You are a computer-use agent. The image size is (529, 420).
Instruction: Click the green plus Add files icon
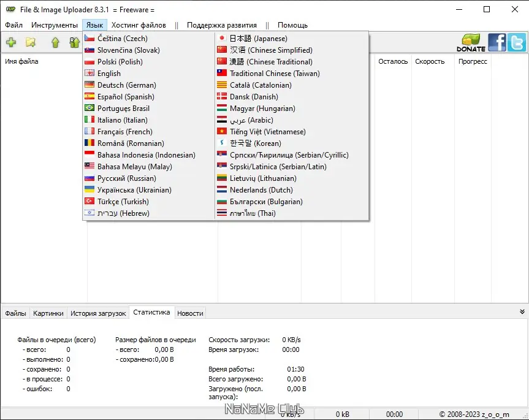pos(11,43)
